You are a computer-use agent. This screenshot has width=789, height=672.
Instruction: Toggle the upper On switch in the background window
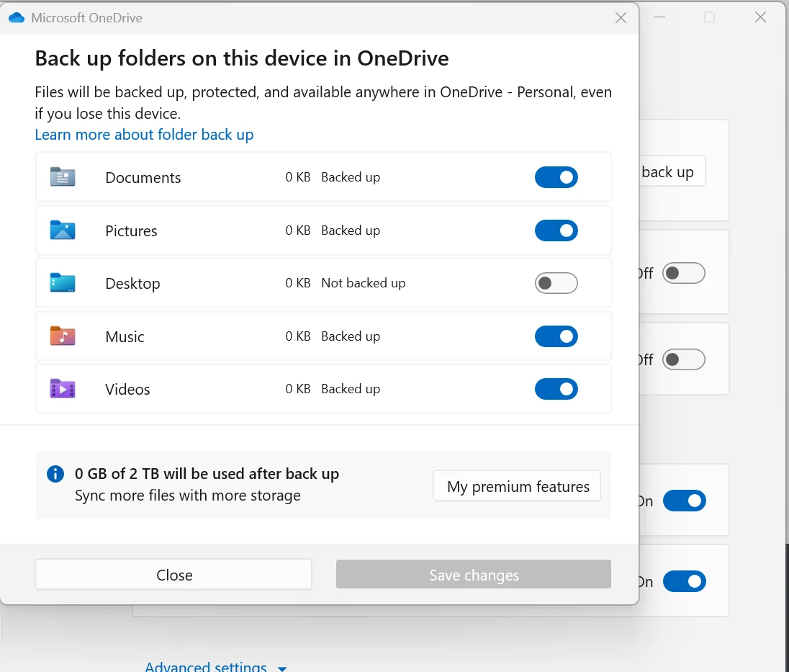click(x=685, y=501)
